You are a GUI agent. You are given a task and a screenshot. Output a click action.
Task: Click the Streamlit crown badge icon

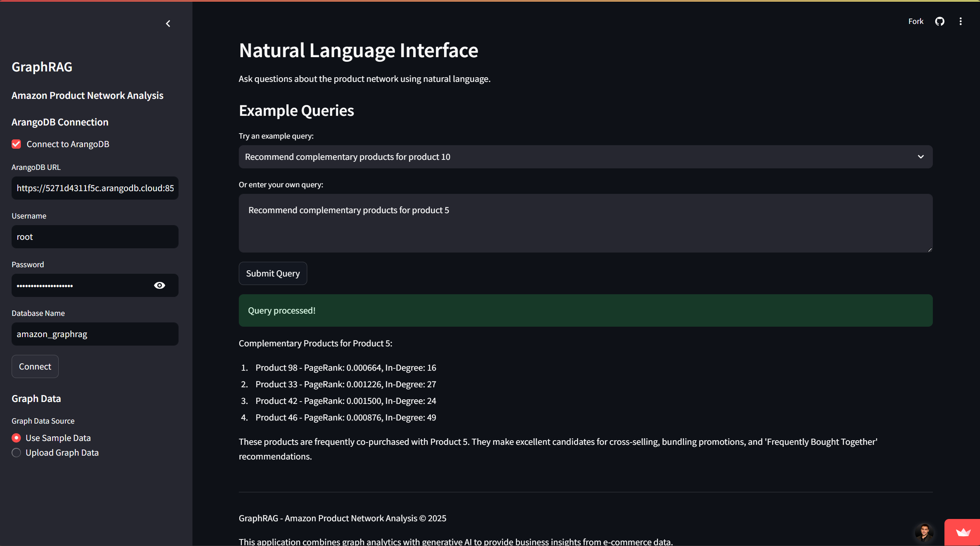tap(963, 532)
